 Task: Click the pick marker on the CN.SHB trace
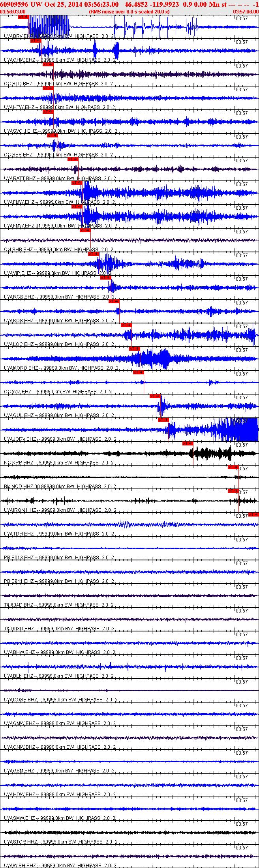85,230
